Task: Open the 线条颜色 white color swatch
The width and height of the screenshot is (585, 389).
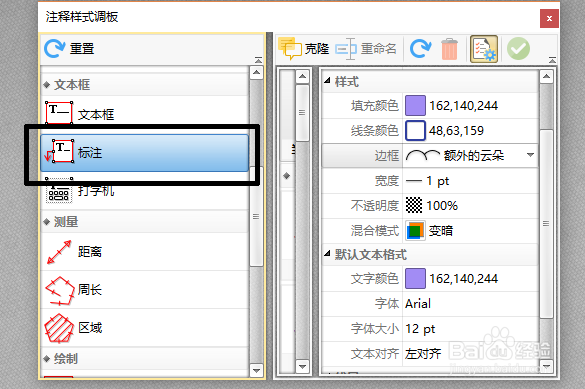Action: click(x=415, y=131)
